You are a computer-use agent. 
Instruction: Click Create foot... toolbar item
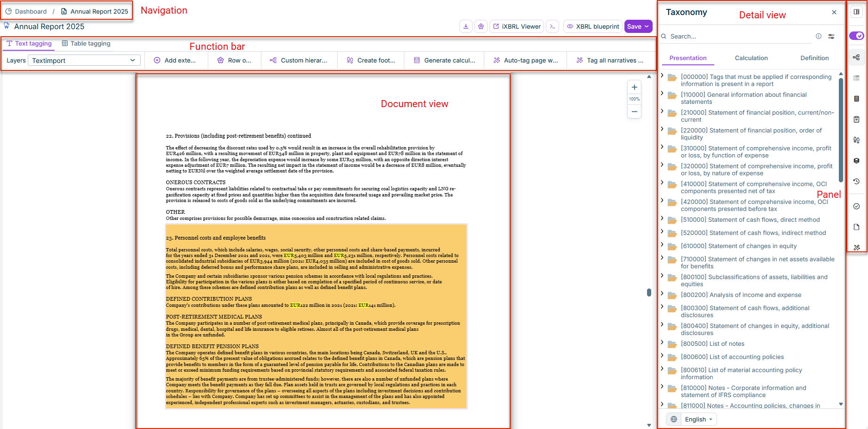click(x=371, y=60)
